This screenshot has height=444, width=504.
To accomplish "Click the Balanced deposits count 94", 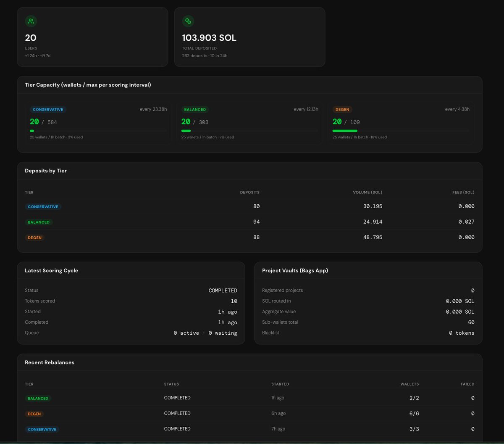I will [256, 222].
